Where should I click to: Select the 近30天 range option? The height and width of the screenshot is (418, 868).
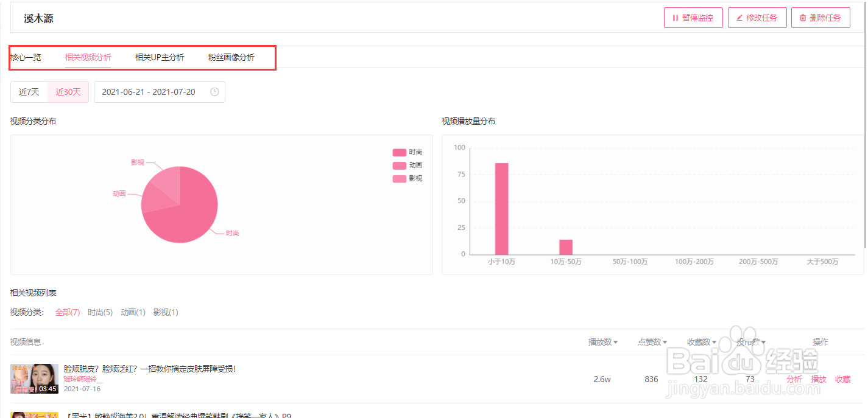pos(68,92)
